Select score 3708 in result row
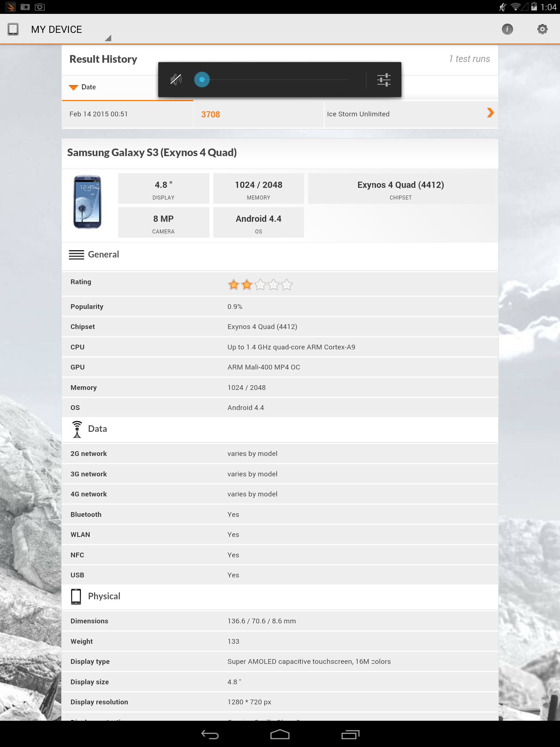 click(211, 115)
